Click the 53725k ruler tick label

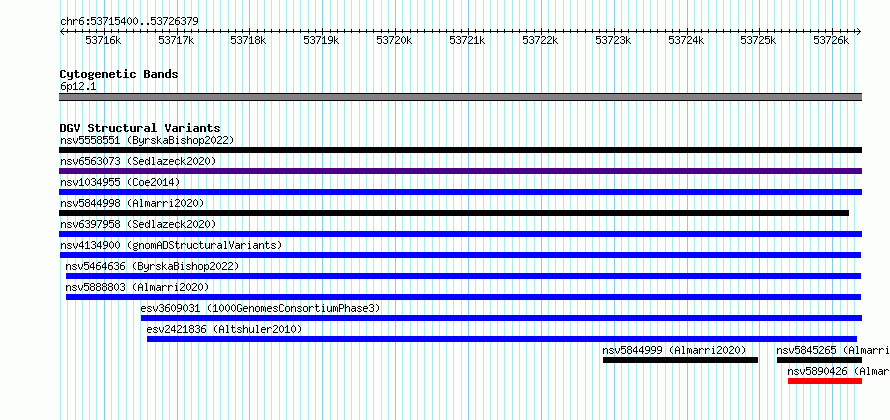click(x=759, y=40)
